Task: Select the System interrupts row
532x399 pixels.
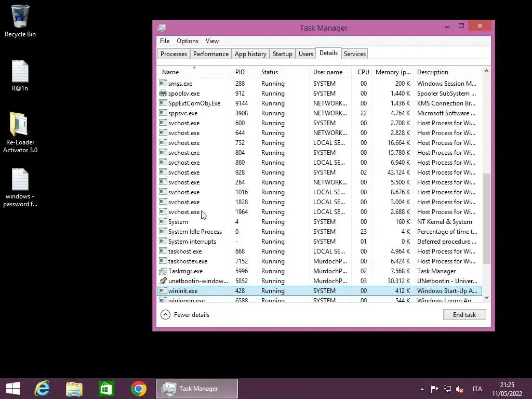Action: tap(320, 242)
